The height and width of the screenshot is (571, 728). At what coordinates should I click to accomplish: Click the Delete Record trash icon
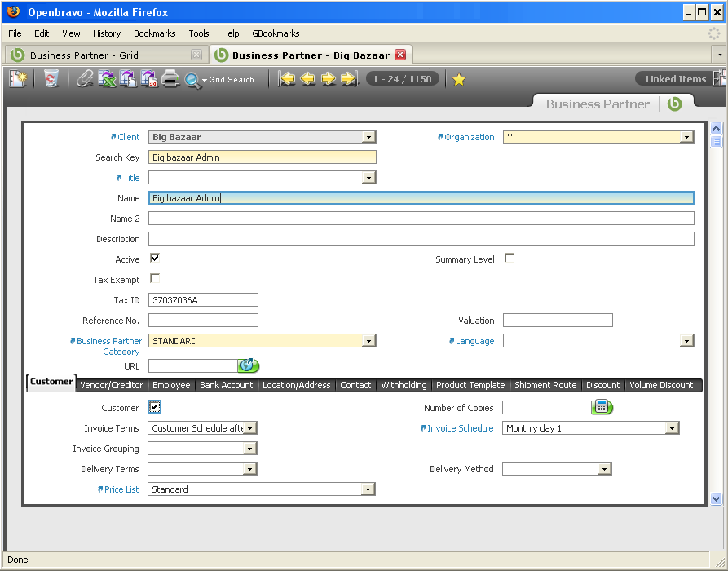51,79
